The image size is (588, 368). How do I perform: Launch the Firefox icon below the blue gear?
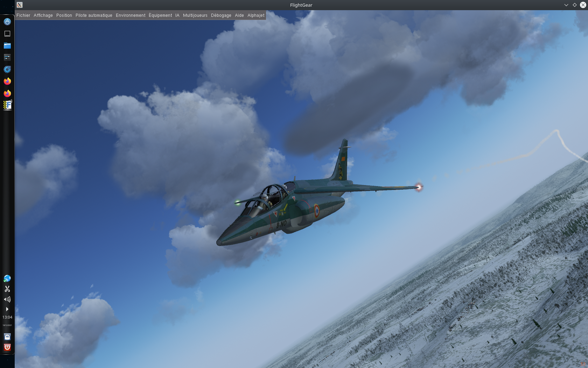[x=7, y=81]
